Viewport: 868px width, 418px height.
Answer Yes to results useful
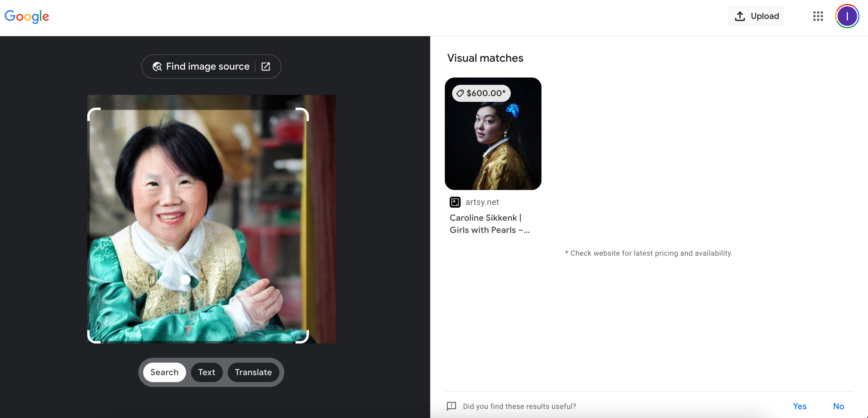(x=800, y=406)
